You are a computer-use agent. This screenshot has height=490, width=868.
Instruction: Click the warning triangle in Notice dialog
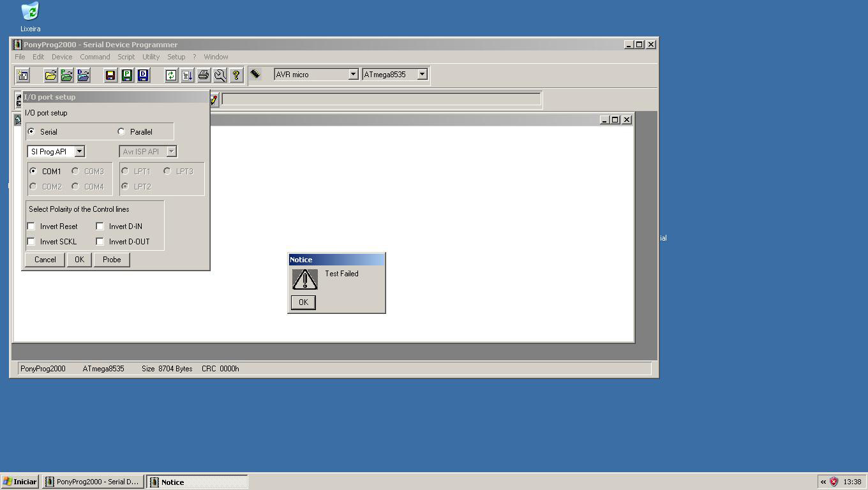pos(305,279)
